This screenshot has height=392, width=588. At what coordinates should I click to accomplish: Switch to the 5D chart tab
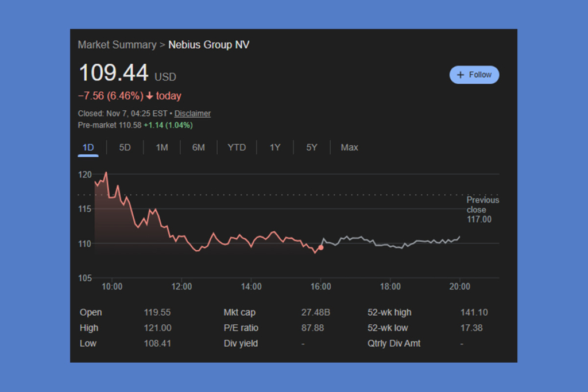coord(125,148)
